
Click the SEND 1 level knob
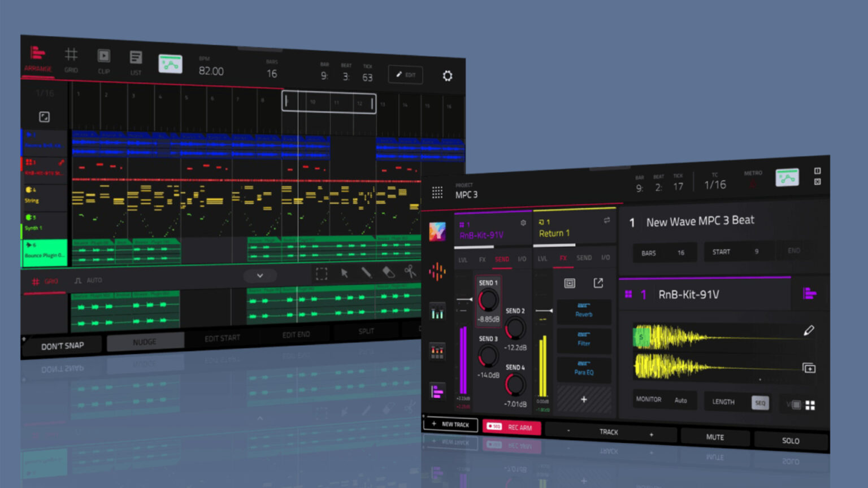pyautogui.click(x=487, y=300)
